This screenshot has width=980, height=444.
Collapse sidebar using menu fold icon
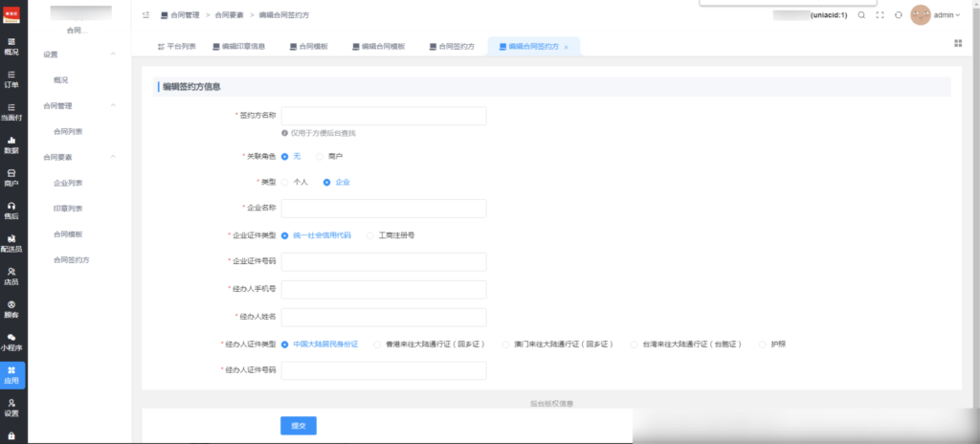click(x=145, y=15)
